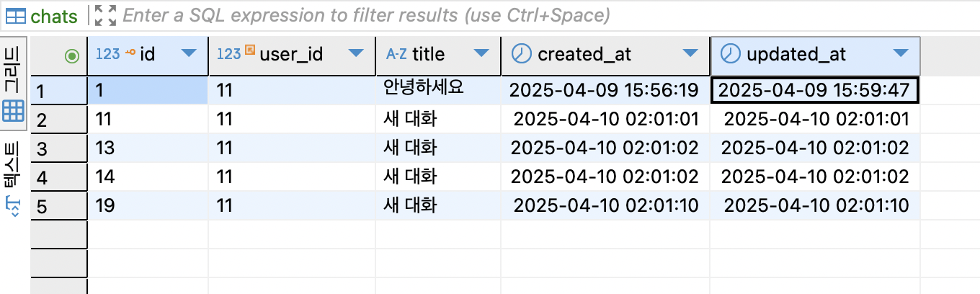This screenshot has height=294, width=980.
Task: Open the updated_at column filter dropdown
Action: (900, 54)
